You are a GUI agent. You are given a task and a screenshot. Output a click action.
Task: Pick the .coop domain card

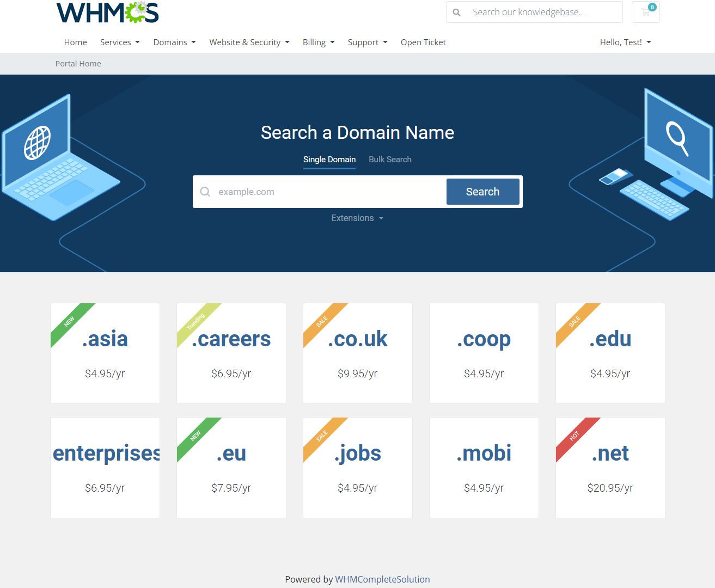click(484, 353)
